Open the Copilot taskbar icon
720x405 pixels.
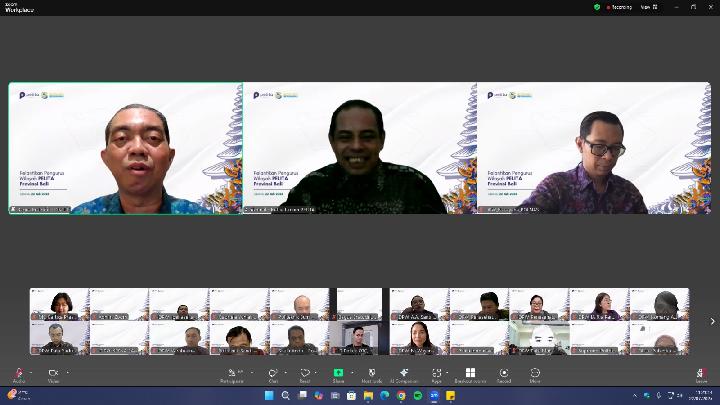[318, 395]
